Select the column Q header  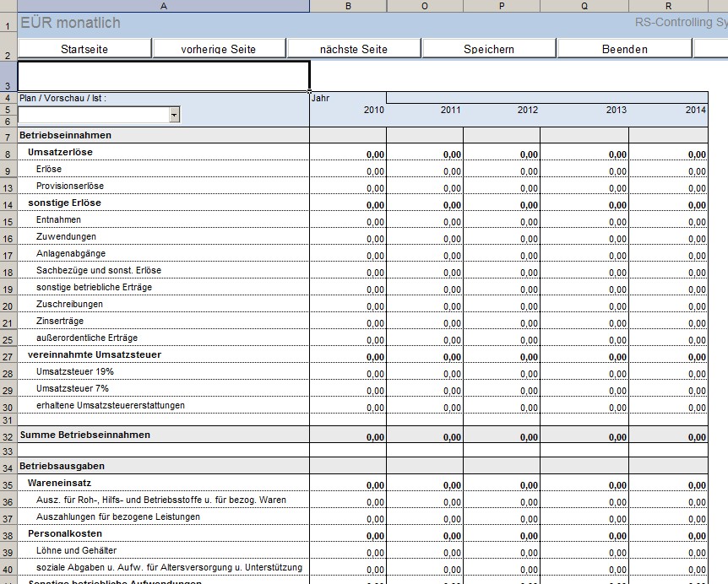click(584, 6)
